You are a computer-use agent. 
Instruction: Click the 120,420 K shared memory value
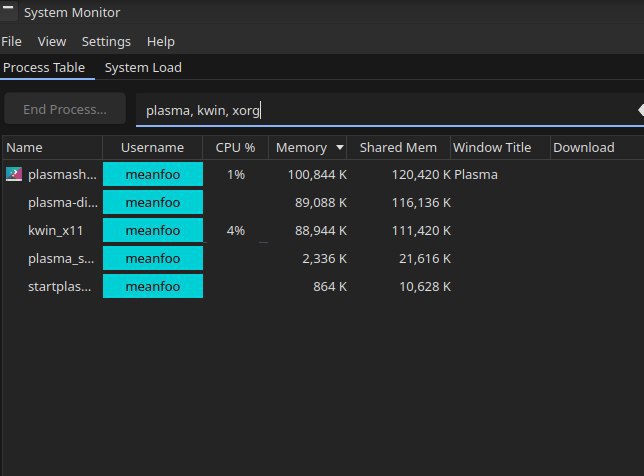tap(421, 175)
